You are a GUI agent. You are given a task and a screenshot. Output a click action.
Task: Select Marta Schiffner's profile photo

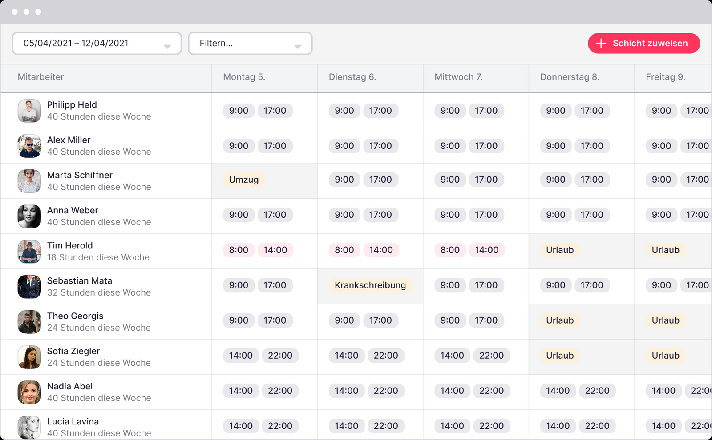29,181
